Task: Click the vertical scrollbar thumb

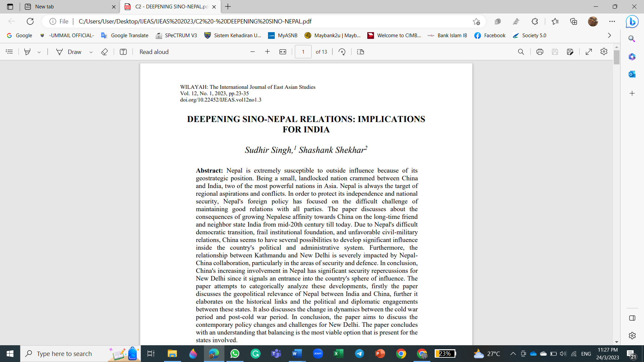Action: pos(616,57)
